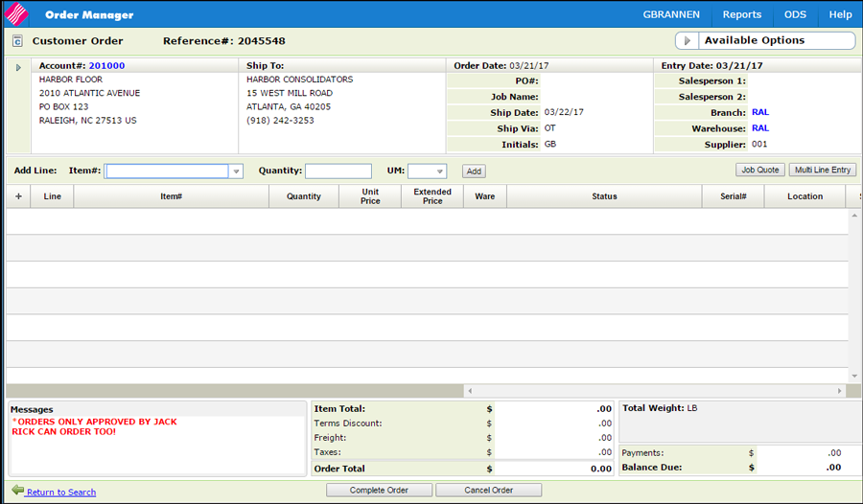Open the Help menu
Screen dimensions: 863x504
click(840, 15)
